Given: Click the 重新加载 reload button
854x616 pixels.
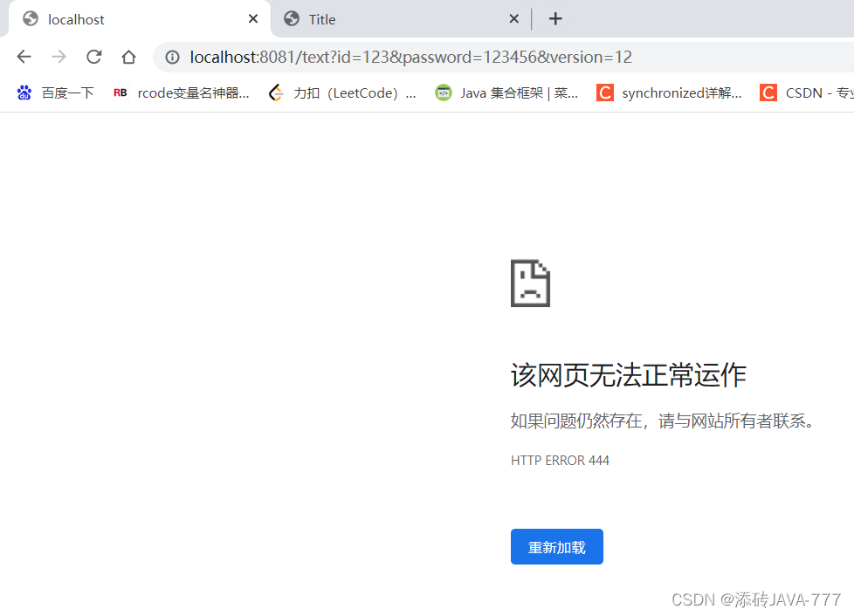Looking at the screenshot, I should (556, 547).
